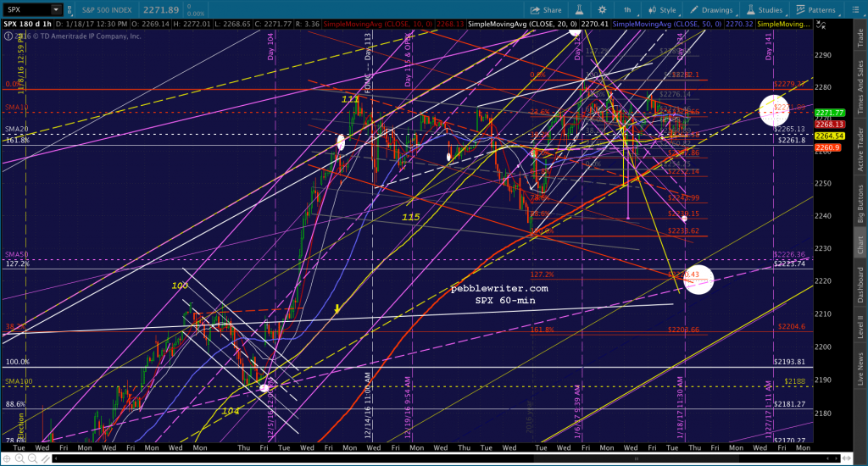Open the Drawings menu

[x=711, y=9]
